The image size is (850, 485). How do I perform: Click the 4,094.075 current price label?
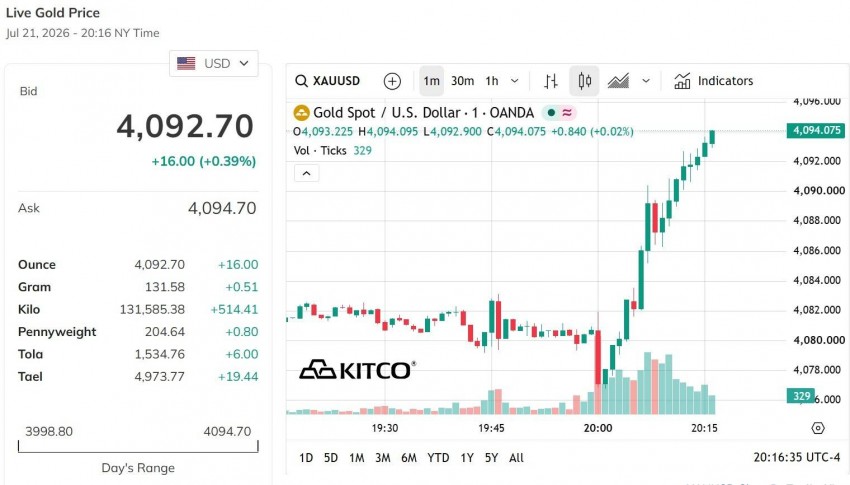tap(816, 130)
